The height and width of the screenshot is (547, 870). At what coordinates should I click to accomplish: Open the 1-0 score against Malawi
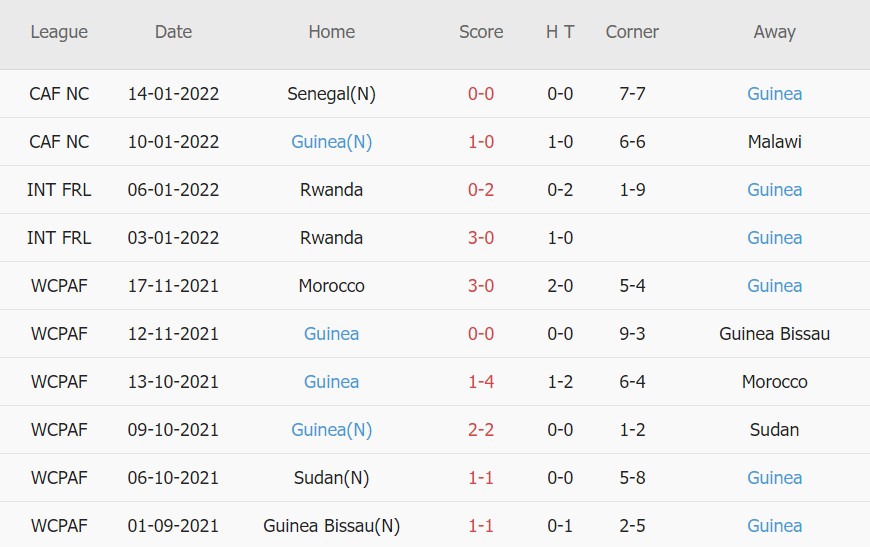(481, 142)
